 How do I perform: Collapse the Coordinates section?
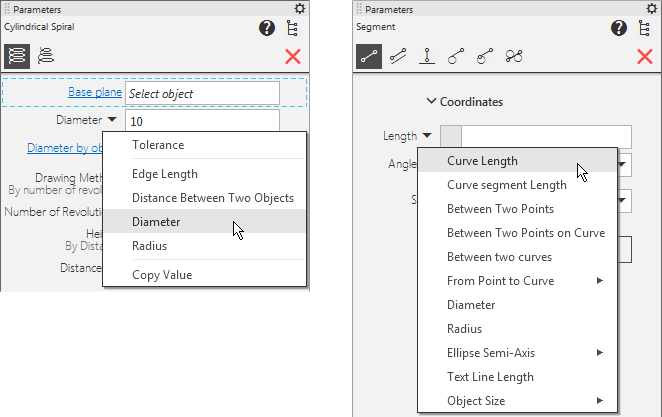coord(431,101)
